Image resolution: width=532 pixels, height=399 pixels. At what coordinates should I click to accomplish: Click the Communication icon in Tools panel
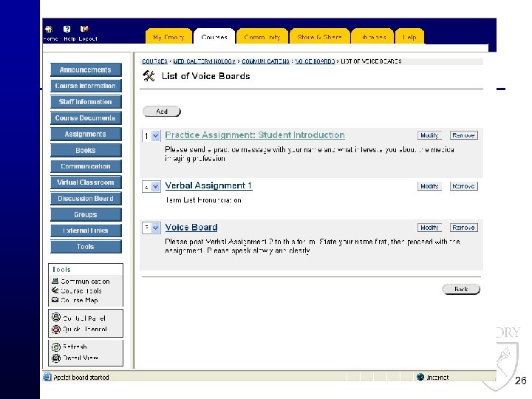(55, 281)
